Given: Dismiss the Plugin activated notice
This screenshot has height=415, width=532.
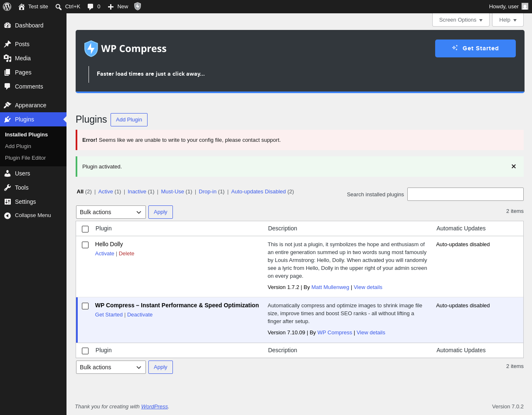Looking at the screenshot, I should 514,166.
